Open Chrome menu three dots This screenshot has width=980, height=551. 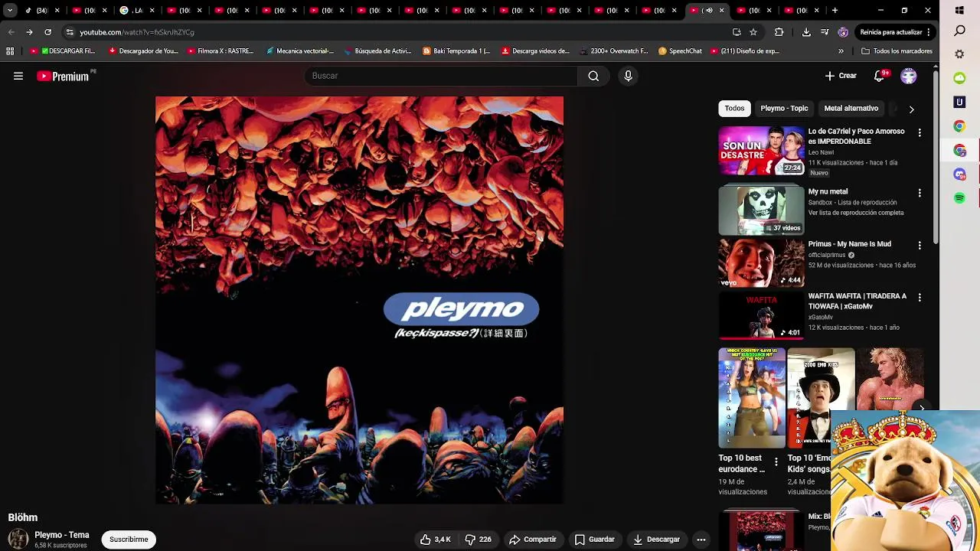(929, 32)
